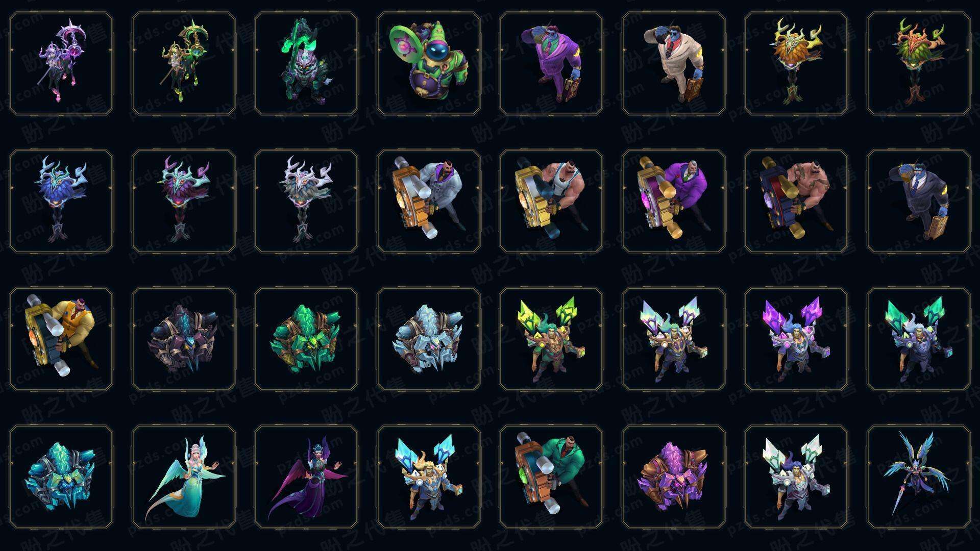Screen dimensions: 980x551
Task: Pick the teal winged angel woman
Action: coord(184,477)
